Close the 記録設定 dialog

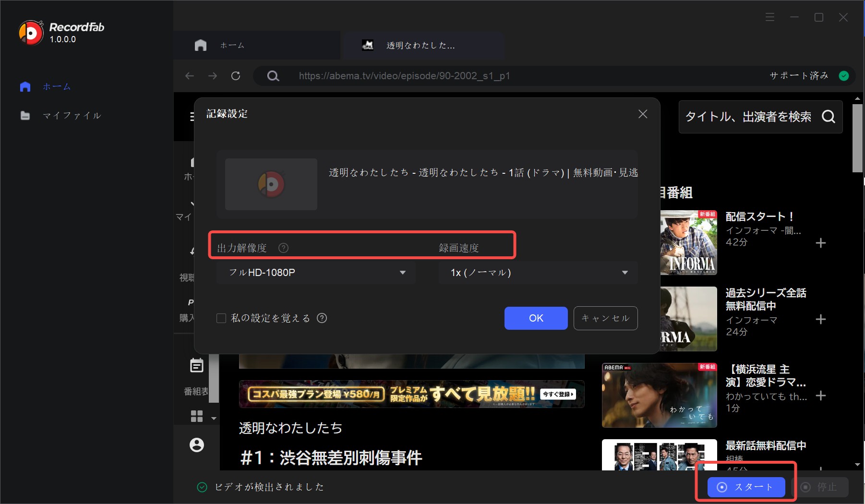pos(643,114)
